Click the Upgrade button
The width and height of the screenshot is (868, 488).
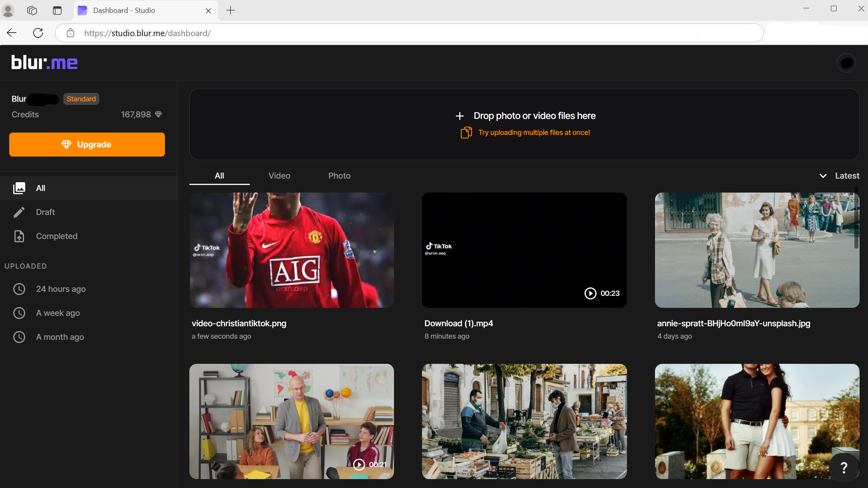coord(87,144)
